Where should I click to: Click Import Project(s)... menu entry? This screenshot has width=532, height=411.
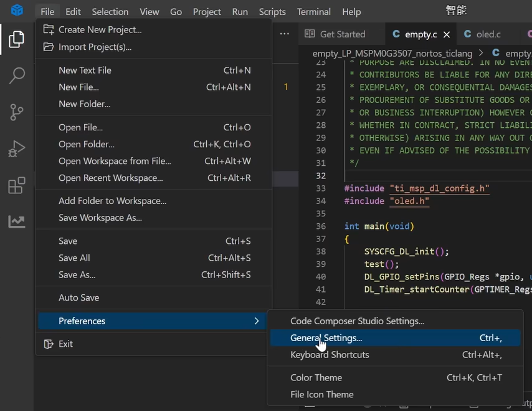95,47
